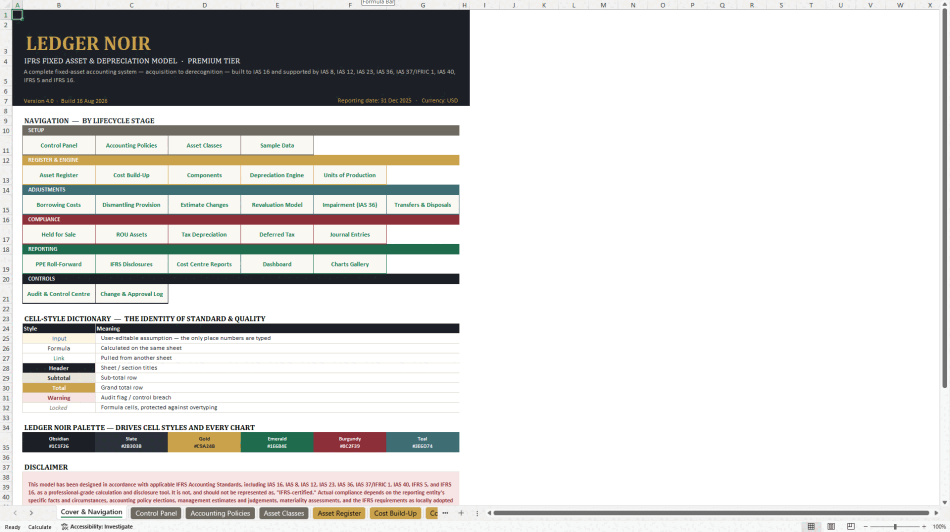Click the vertical scrollbar down arrow
This screenshot has width=950, height=532.
[x=945, y=502]
